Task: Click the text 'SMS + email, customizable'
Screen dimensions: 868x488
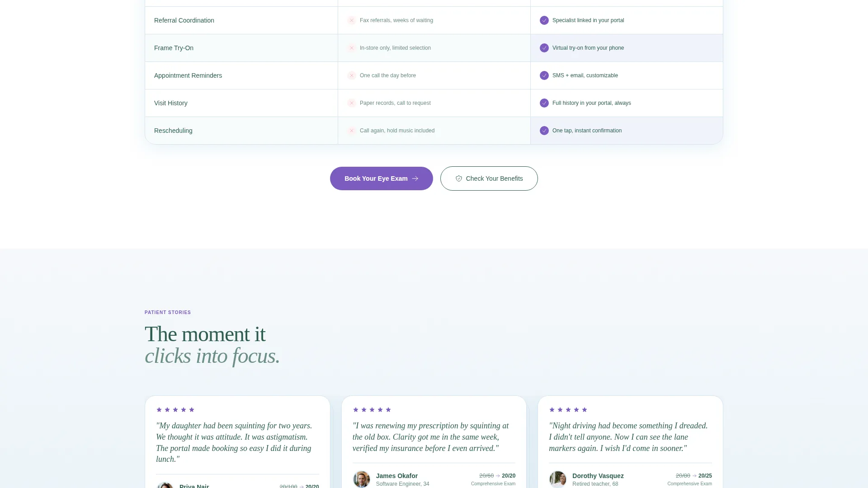Action: tap(585, 75)
